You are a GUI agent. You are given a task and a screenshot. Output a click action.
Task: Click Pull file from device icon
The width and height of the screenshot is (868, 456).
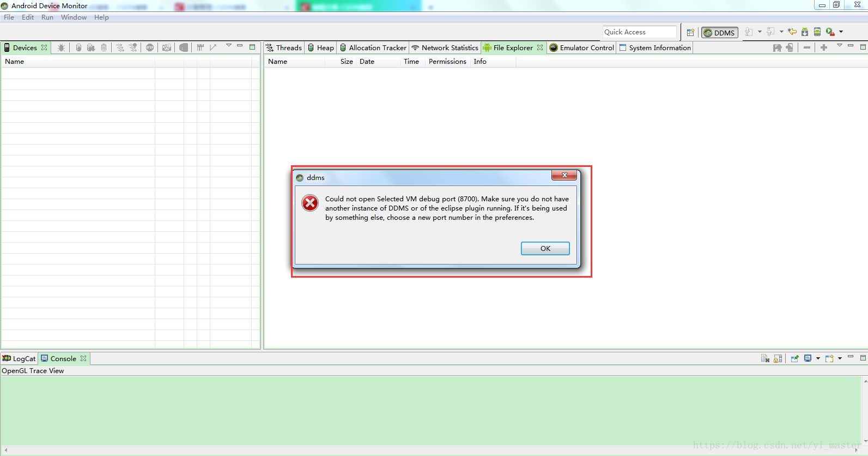(x=777, y=47)
